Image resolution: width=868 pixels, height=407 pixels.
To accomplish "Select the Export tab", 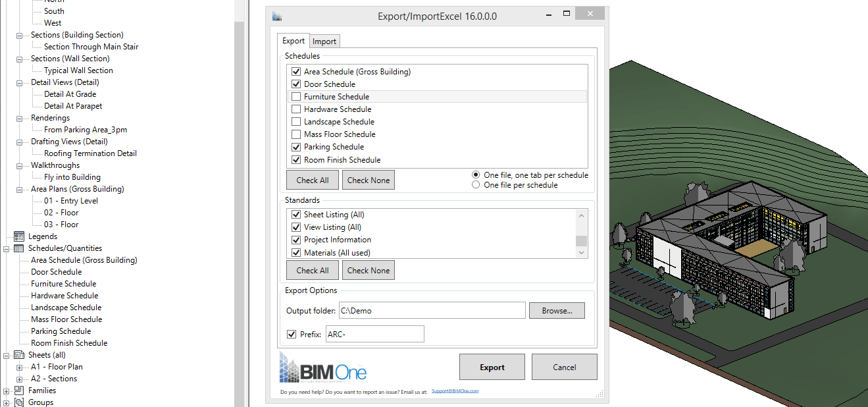I will (293, 40).
